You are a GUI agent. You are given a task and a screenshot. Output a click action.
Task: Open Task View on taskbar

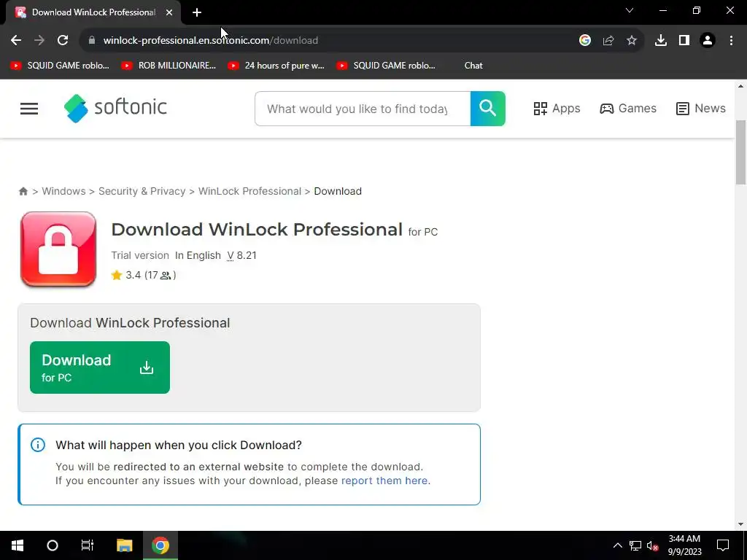tap(88, 545)
